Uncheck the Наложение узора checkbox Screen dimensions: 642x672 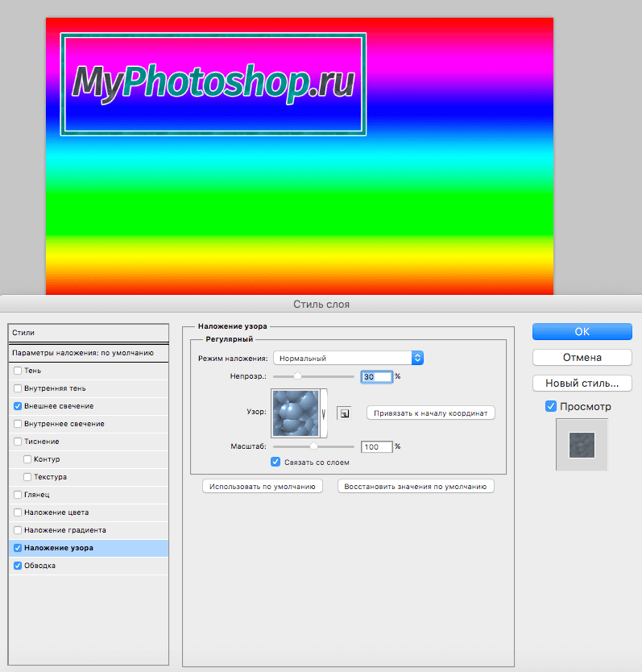tap(18, 548)
